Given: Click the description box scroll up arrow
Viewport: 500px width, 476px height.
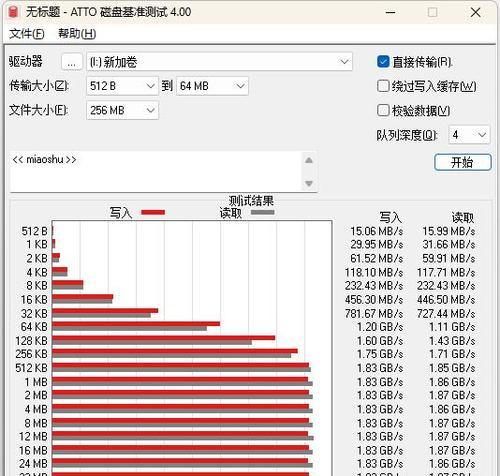Looking at the screenshot, I should pyautogui.click(x=309, y=160).
